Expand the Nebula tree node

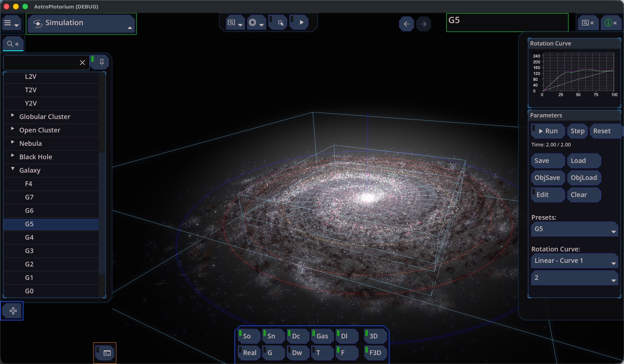pyautogui.click(x=13, y=143)
